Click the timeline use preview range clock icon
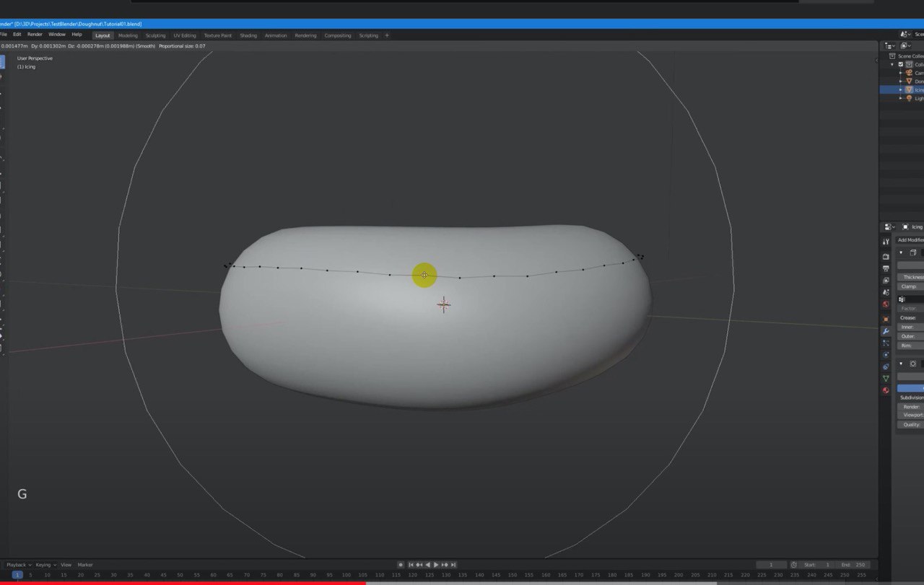This screenshot has width=924, height=585. [x=793, y=564]
